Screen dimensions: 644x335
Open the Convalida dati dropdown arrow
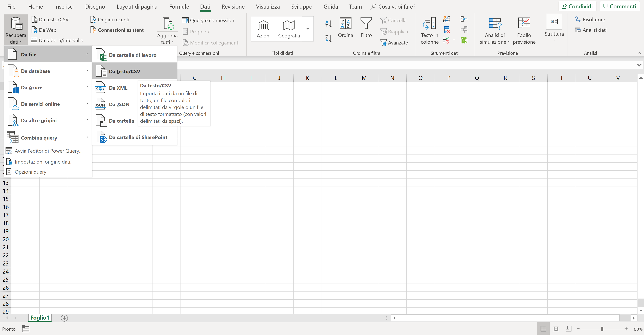[x=454, y=40]
